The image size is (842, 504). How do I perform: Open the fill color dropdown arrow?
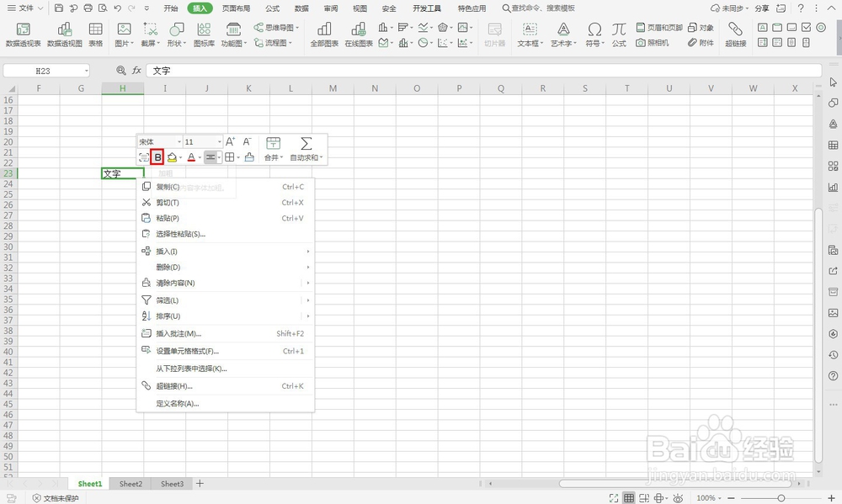click(180, 158)
